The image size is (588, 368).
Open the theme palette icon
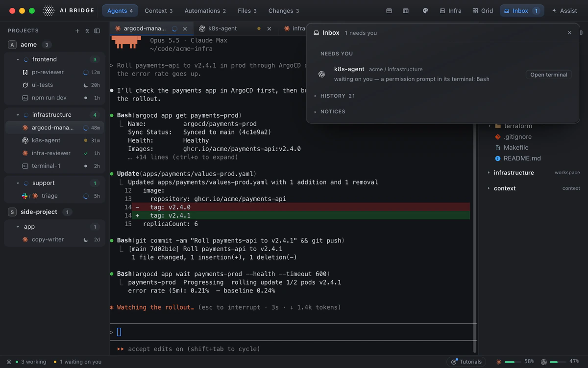(x=425, y=11)
